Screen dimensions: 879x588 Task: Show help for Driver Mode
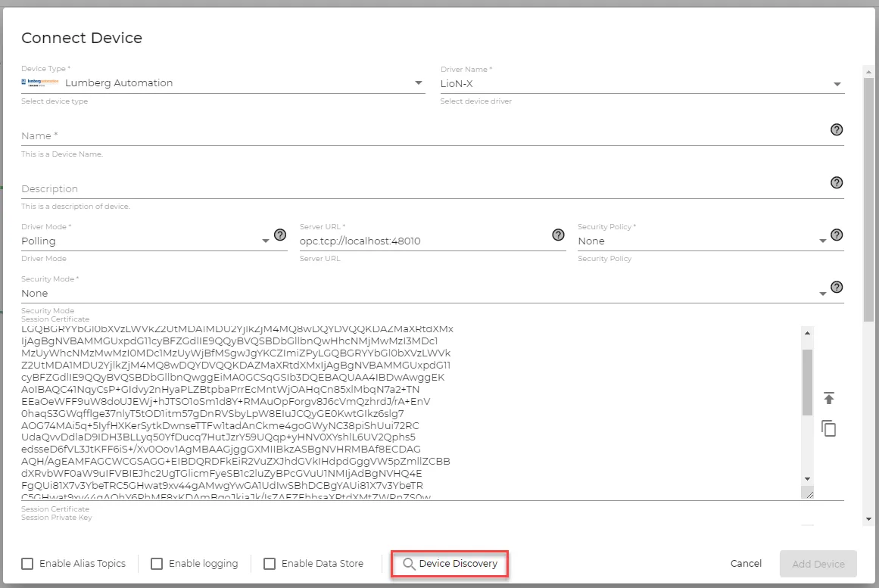[x=279, y=235]
